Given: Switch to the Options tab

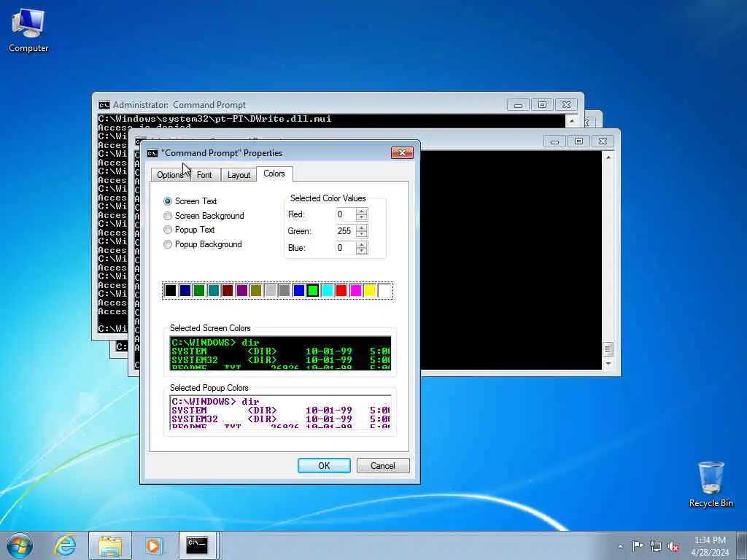Looking at the screenshot, I should coord(170,175).
